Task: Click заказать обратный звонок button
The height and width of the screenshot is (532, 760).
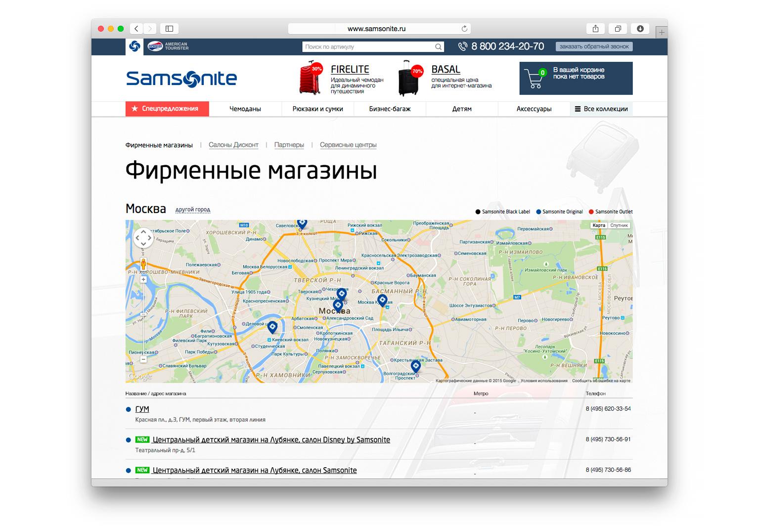Action: point(594,46)
